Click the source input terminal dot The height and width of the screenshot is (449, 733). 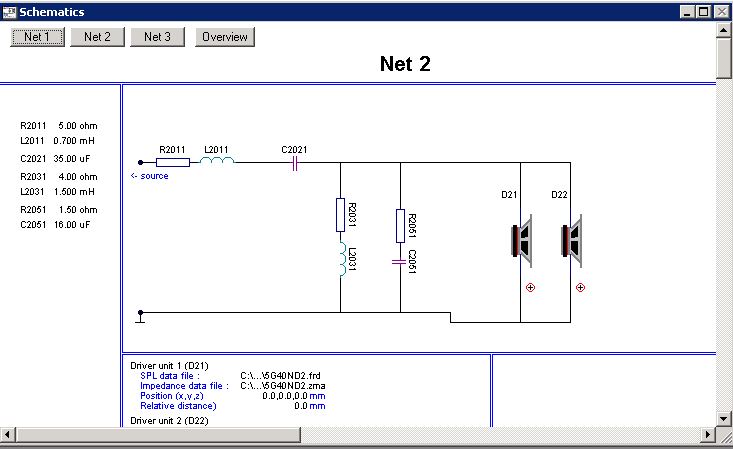click(x=140, y=162)
